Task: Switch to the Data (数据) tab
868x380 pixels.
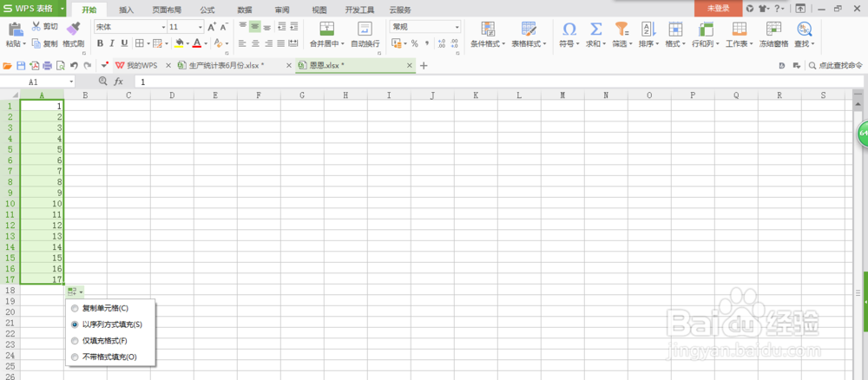Action: (245, 10)
